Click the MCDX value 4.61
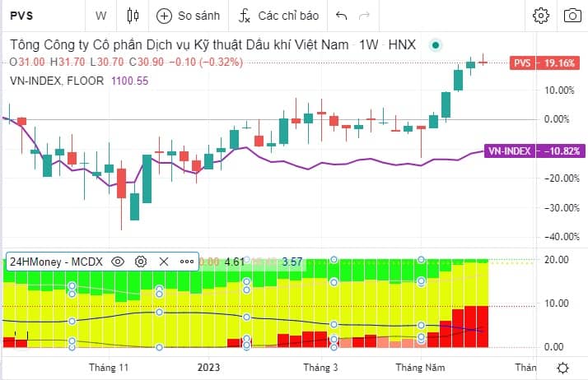This screenshot has height=380, width=588. 235,262
